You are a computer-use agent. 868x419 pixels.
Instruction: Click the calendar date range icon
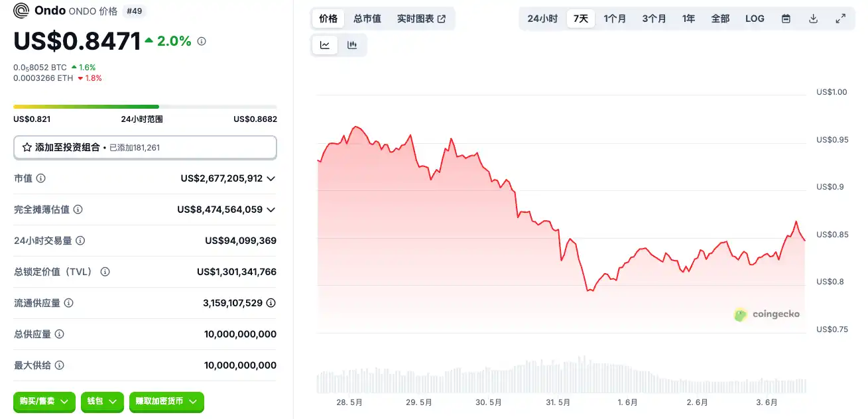point(786,19)
